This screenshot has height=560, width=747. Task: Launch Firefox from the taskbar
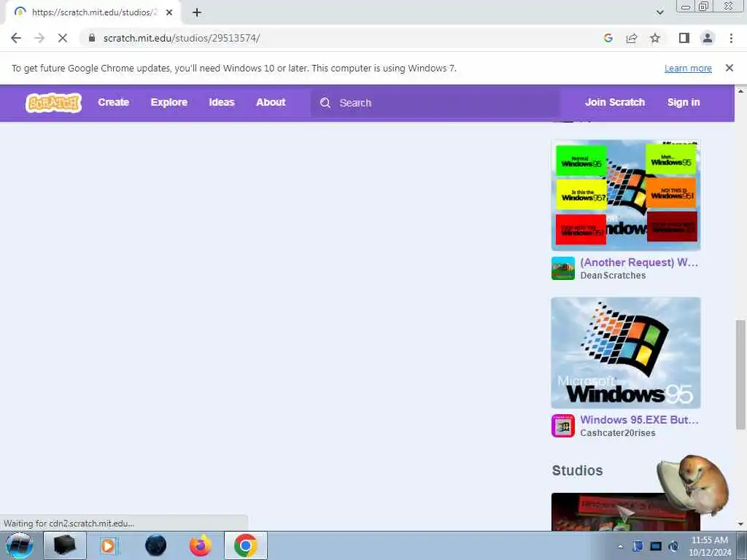[x=201, y=545]
